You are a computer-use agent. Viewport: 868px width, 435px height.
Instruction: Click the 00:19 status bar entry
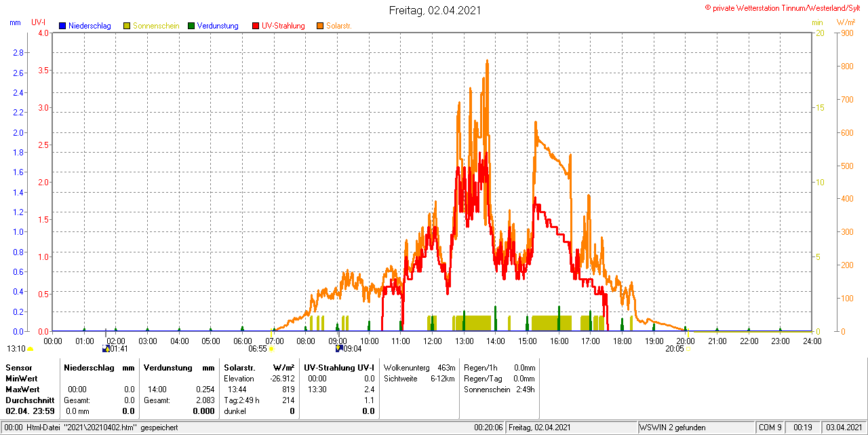tap(804, 428)
